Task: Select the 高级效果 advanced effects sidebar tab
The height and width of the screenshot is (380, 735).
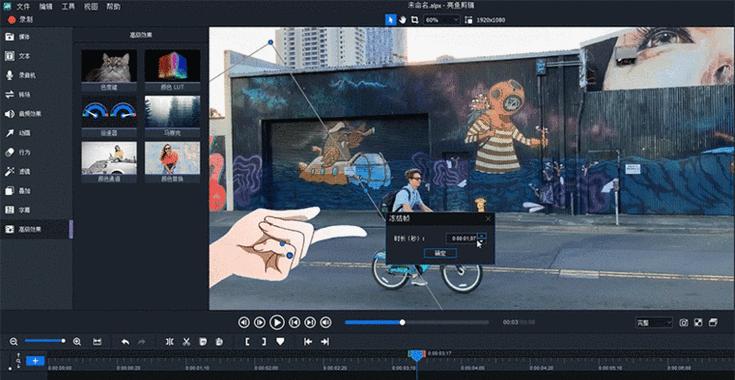Action: point(36,229)
